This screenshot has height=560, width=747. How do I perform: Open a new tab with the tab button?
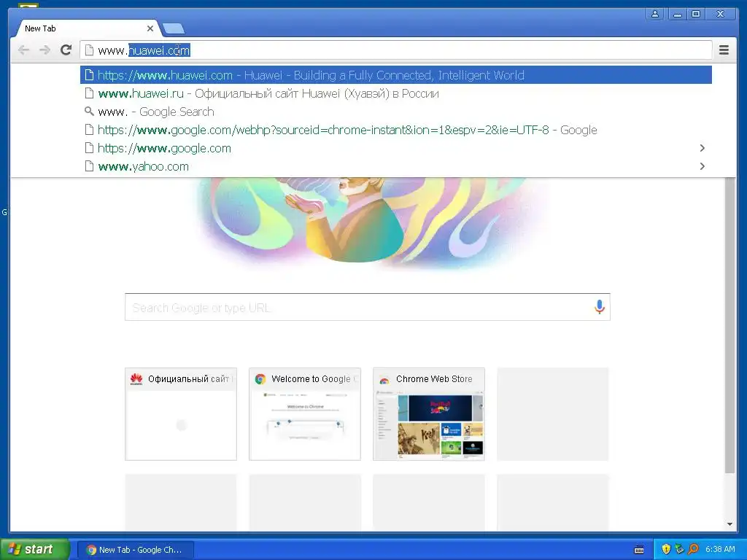[174, 28]
